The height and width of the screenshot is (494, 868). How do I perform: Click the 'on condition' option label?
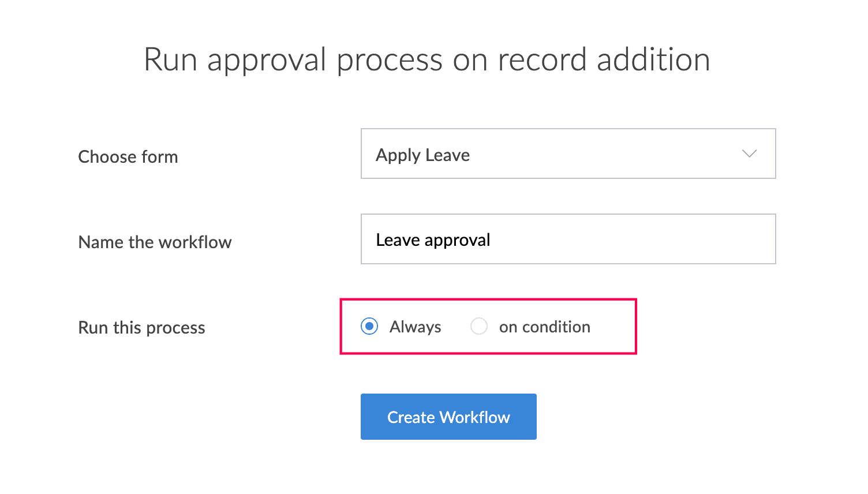544,327
